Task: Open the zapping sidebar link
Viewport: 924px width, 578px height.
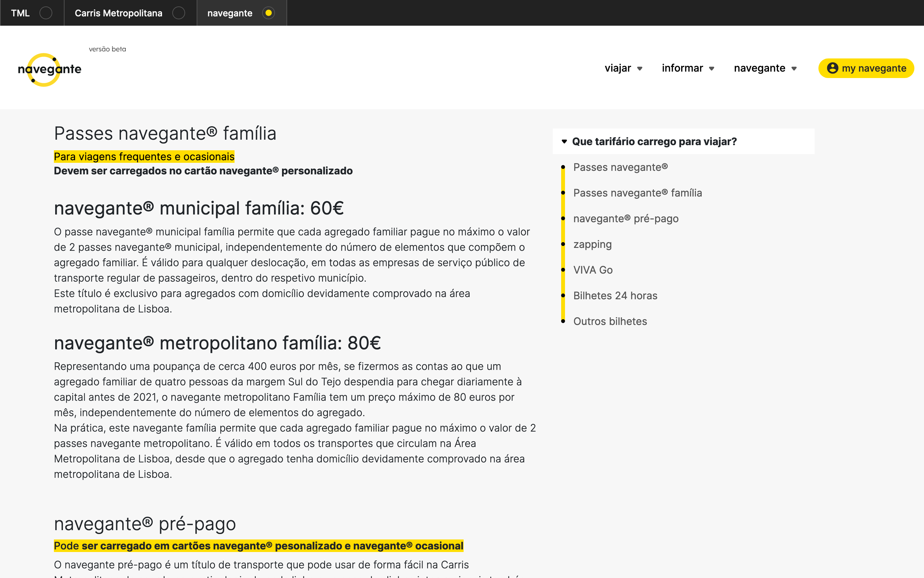Action: pyautogui.click(x=592, y=245)
